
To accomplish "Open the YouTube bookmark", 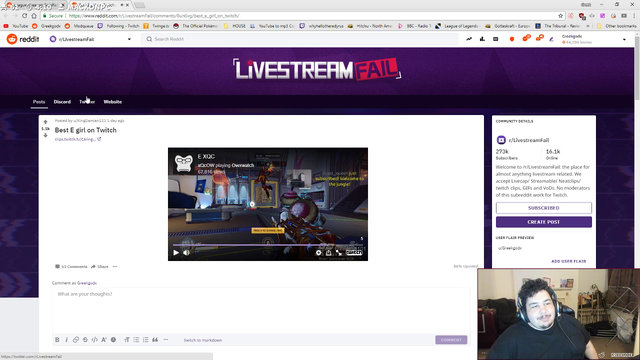I will [16, 26].
